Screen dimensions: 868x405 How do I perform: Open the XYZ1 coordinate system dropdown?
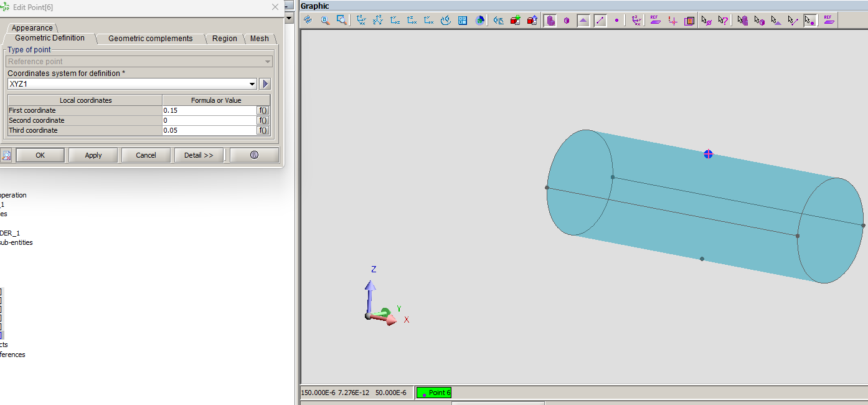tap(132, 84)
